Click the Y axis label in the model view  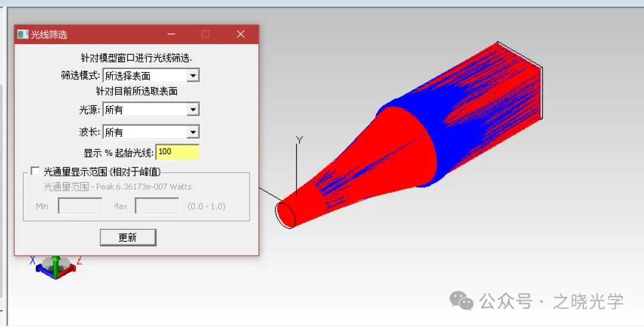pyautogui.click(x=299, y=141)
